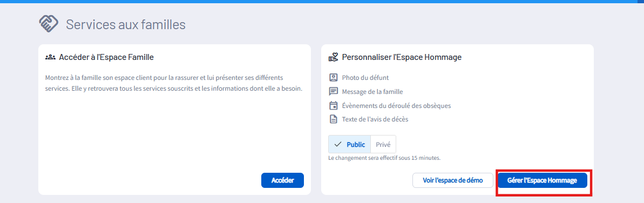Click the handshake icon beside Services aux familles
The width and height of the screenshot is (644, 203).
tap(49, 24)
